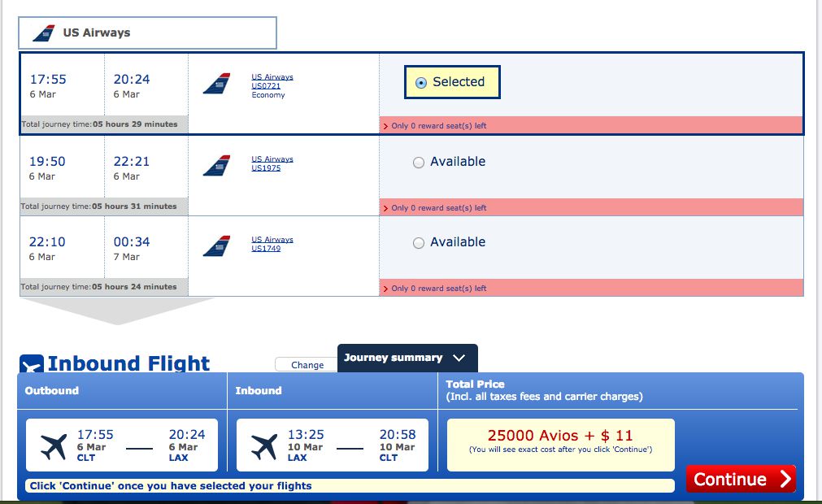This screenshot has width=822, height=504.
Task: Select the radio button for the 17:55 flight
Action: 421,83
